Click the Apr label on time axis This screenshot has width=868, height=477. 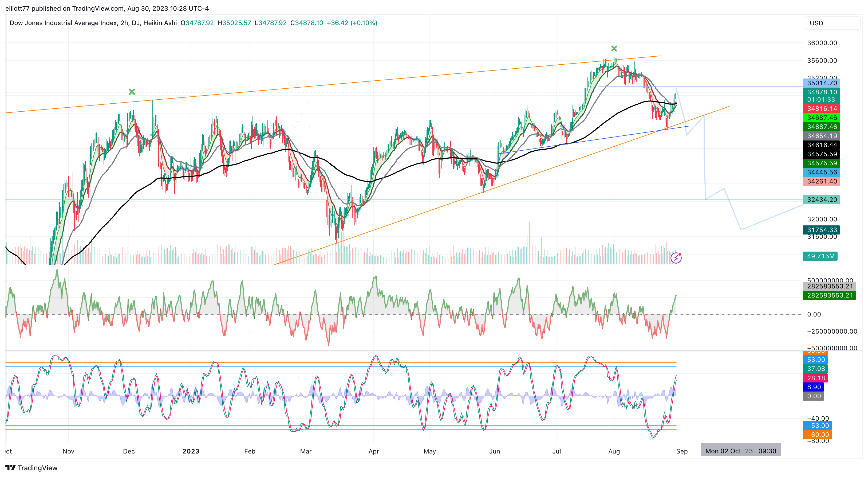373,451
